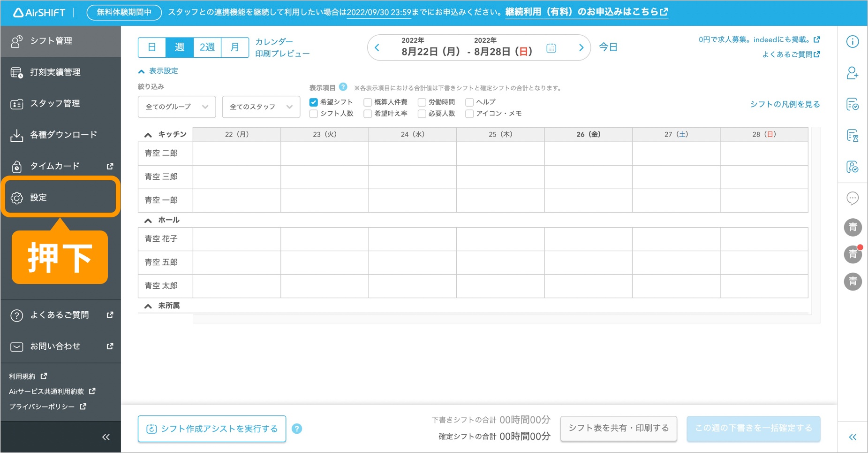Open タイムカード from the sidebar
Viewport: 868px width, 453px height.
tap(17, 166)
